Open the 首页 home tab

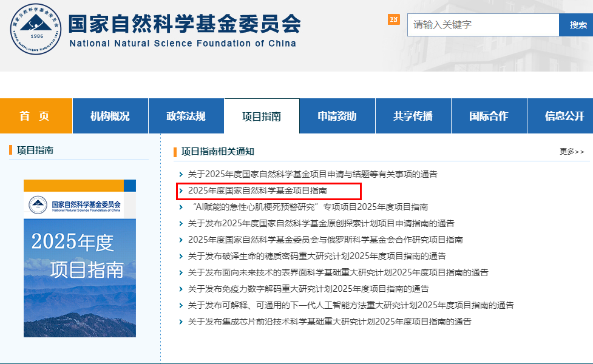pyautogui.click(x=36, y=116)
